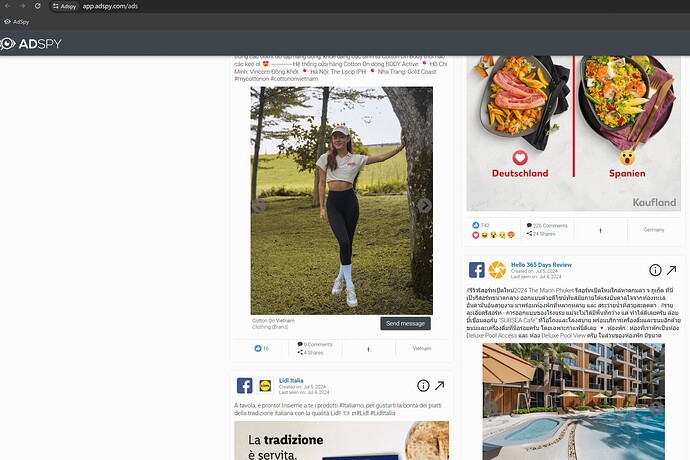Click the Germany country label

[x=654, y=230]
